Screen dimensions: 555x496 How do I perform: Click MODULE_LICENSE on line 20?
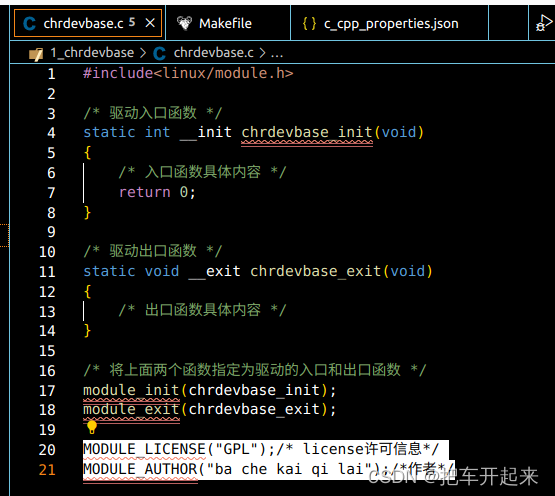point(144,449)
